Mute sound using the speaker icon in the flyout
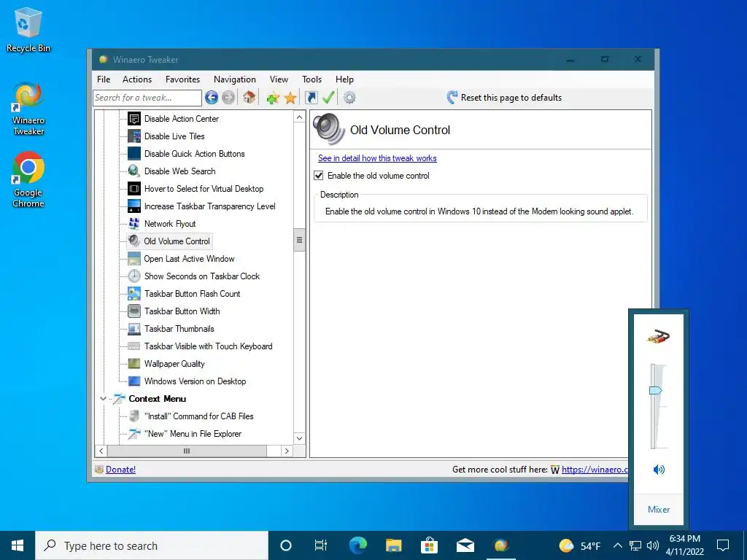 coord(659,470)
